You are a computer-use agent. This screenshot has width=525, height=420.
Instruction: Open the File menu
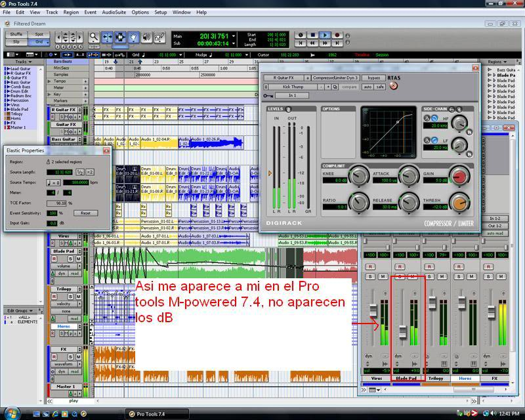point(7,12)
